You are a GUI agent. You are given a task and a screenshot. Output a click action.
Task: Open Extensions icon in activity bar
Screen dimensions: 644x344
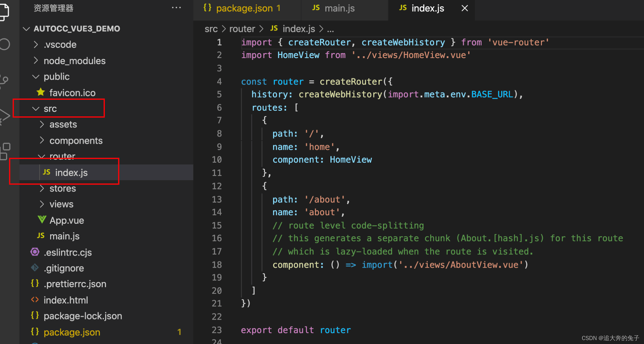(x=5, y=151)
